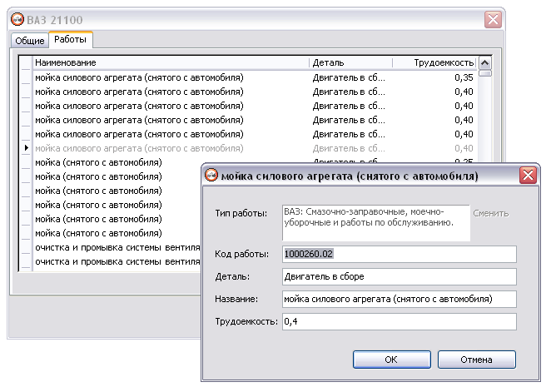
Task: Click the Деталь column header
Action: (x=350, y=62)
